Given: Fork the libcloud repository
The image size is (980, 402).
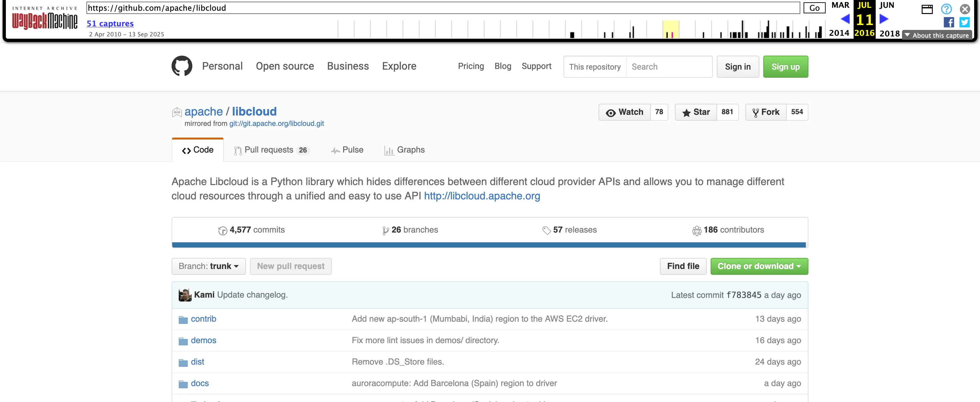Looking at the screenshot, I should click(x=766, y=112).
